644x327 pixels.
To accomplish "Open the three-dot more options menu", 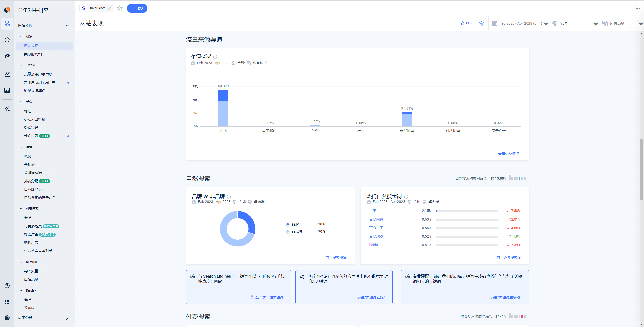I will pos(637,9).
